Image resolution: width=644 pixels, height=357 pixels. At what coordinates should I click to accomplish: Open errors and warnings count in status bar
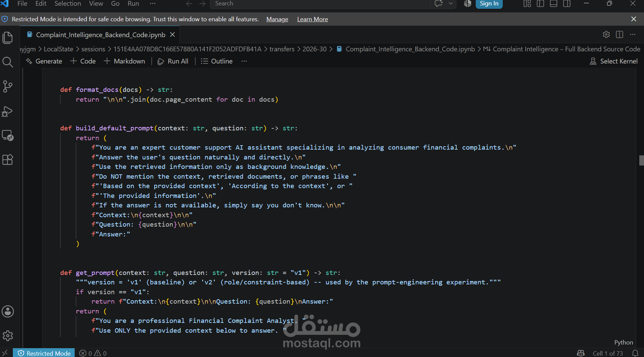(93, 353)
